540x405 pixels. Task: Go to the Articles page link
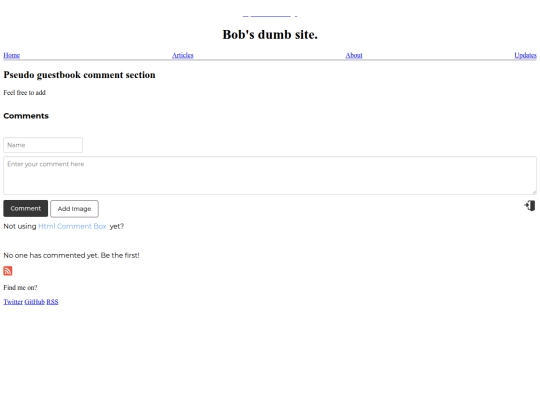point(183,55)
